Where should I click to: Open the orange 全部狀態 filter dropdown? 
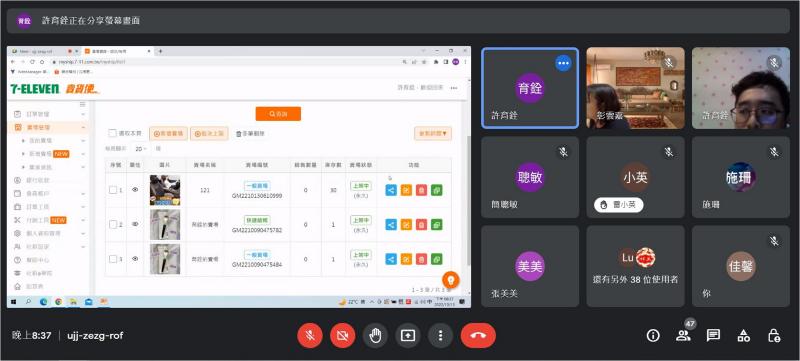[x=433, y=134]
